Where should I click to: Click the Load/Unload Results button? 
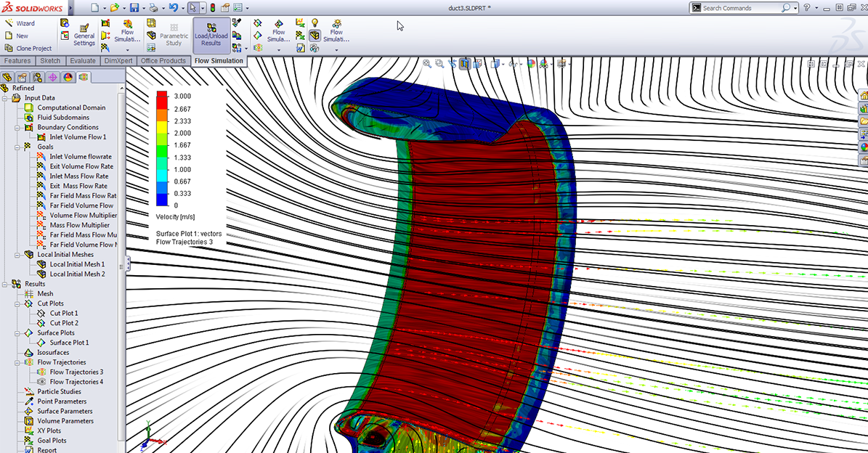[x=211, y=35]
